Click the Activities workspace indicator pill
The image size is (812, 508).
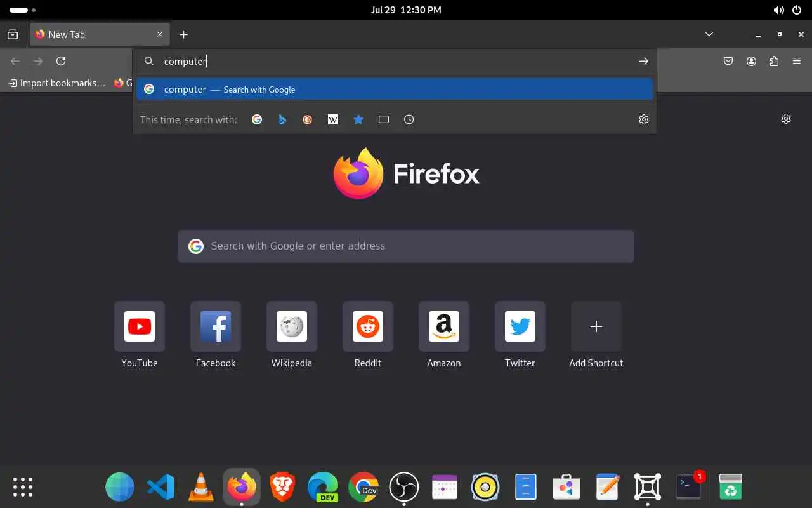pyautogui.click(x=19, y=10)
